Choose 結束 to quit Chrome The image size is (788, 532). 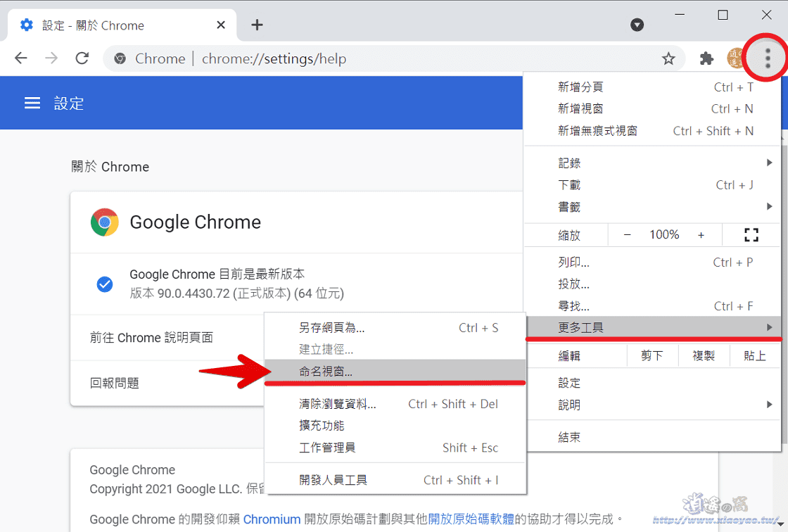pos(652,438)
